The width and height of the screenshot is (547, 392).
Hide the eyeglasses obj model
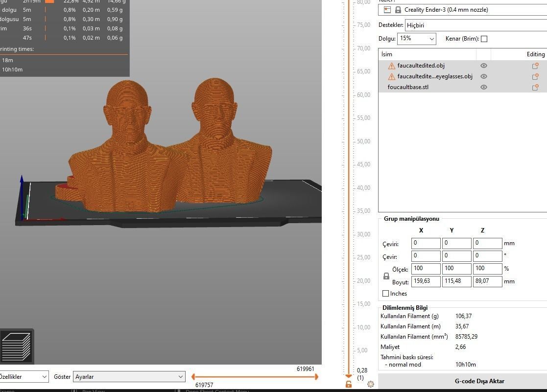pos(483,76)
